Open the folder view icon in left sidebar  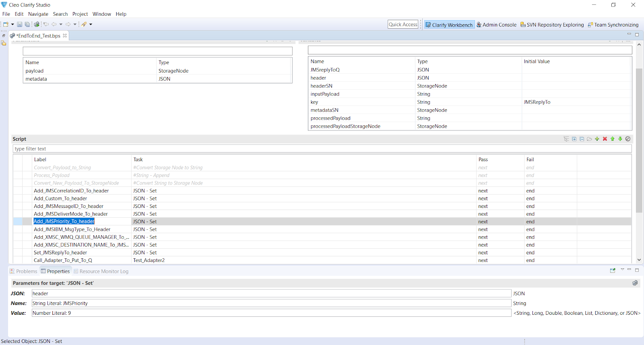pyautogui.click(x=4, y=43)
